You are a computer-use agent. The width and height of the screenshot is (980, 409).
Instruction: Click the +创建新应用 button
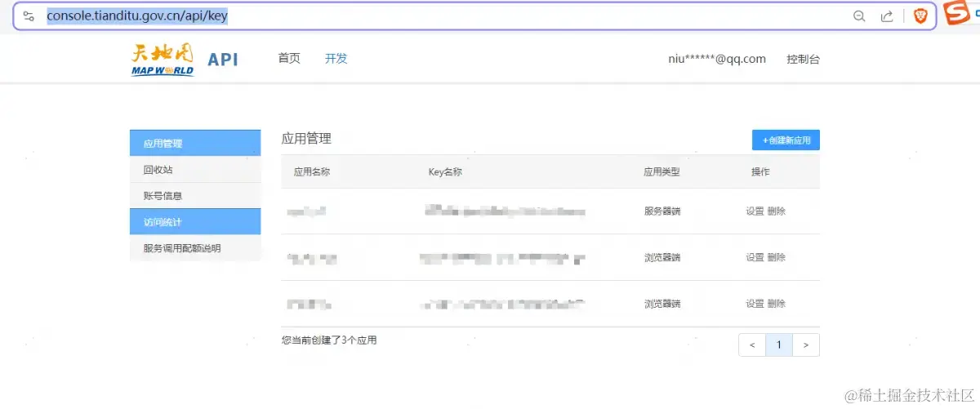pyautogui.click(x=786, y=140)
